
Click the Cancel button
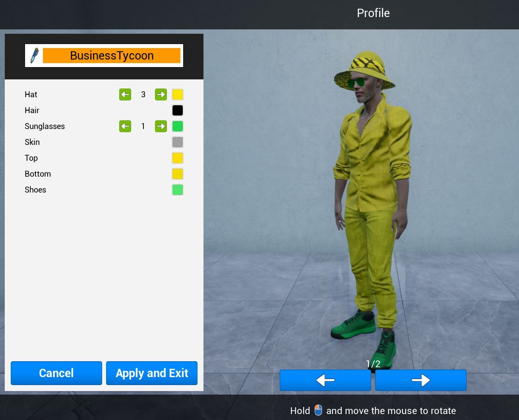pyautogui.click(x=56, y=373)
